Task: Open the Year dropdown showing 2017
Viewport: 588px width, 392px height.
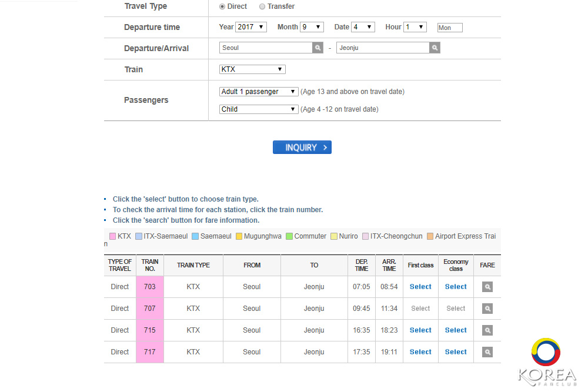Action: tap(251, 27)
